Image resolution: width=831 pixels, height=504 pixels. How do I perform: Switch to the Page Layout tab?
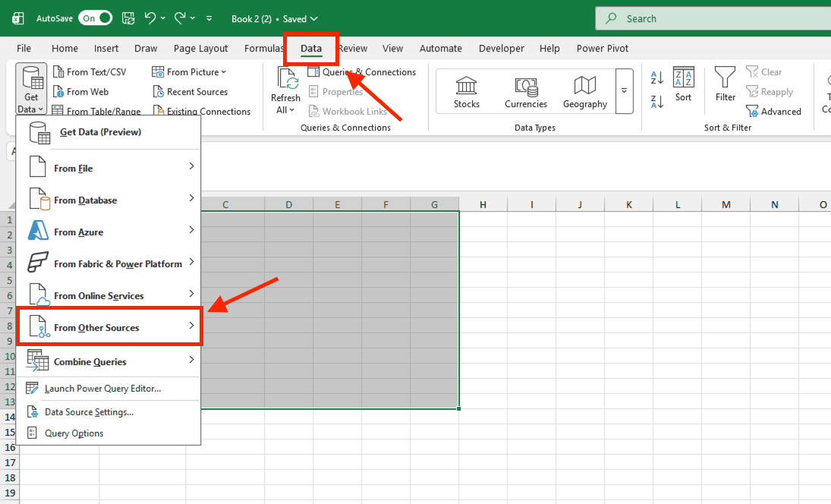click(200, 49)
